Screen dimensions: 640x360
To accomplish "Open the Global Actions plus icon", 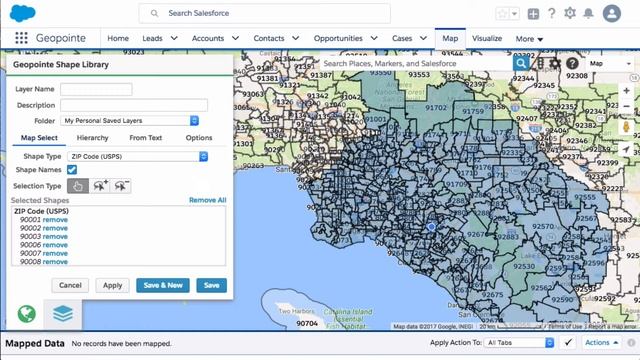I will pos(533,14).
